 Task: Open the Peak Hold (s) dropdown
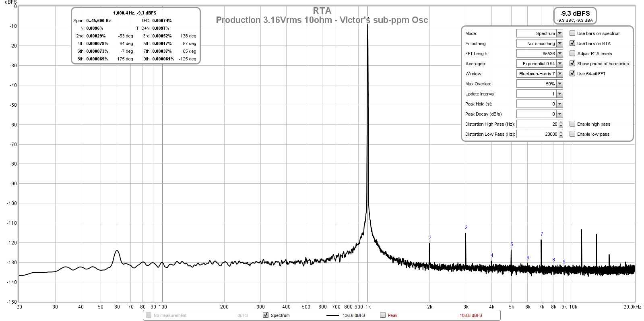click(x=539, y=104)
